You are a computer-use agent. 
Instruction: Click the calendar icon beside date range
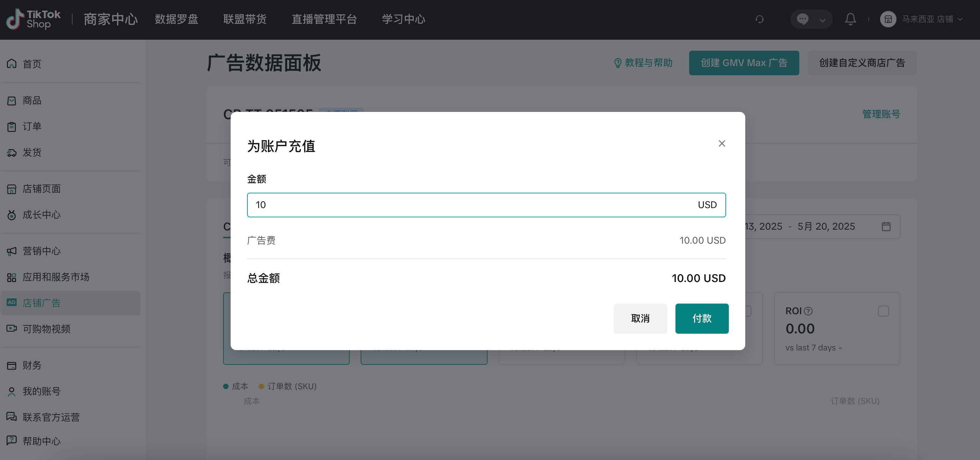pyautogui.click(x=887, y=226)
